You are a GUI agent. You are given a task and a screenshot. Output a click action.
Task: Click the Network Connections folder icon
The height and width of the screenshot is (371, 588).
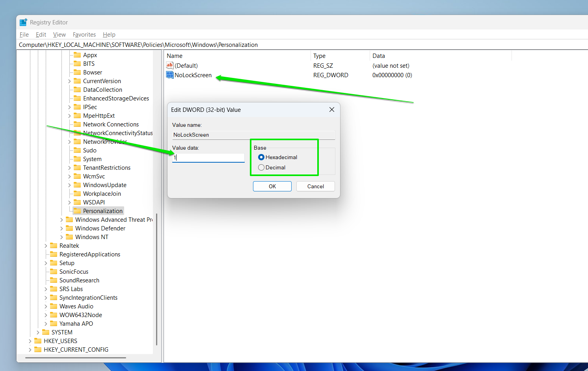click(78, 124)
